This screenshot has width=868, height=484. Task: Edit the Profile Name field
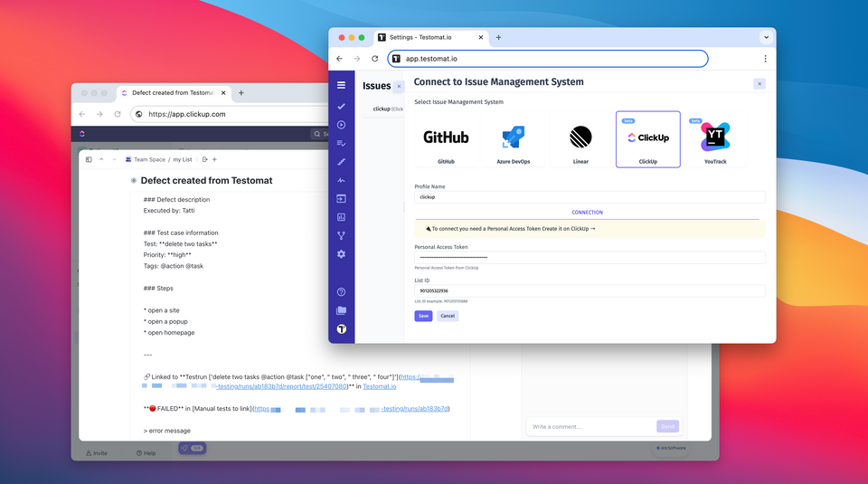590,197
